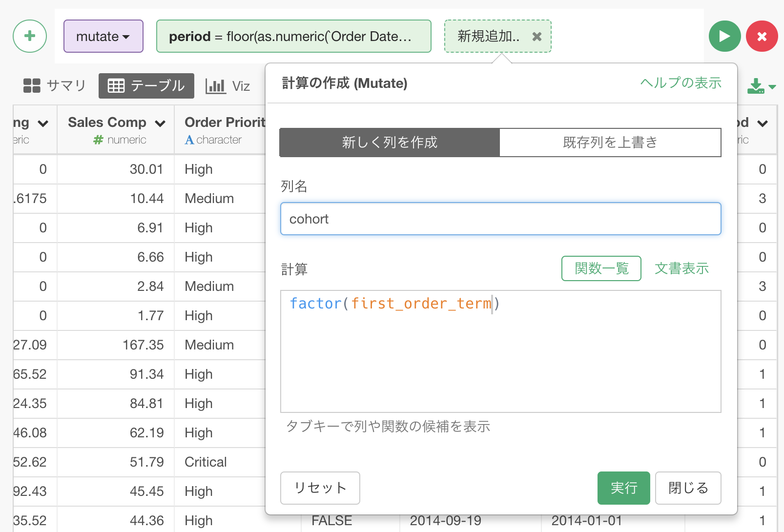Remove the 新規追加 step with x icon
The width and height of the screenshot is (784, 532).
coord(537,37)
